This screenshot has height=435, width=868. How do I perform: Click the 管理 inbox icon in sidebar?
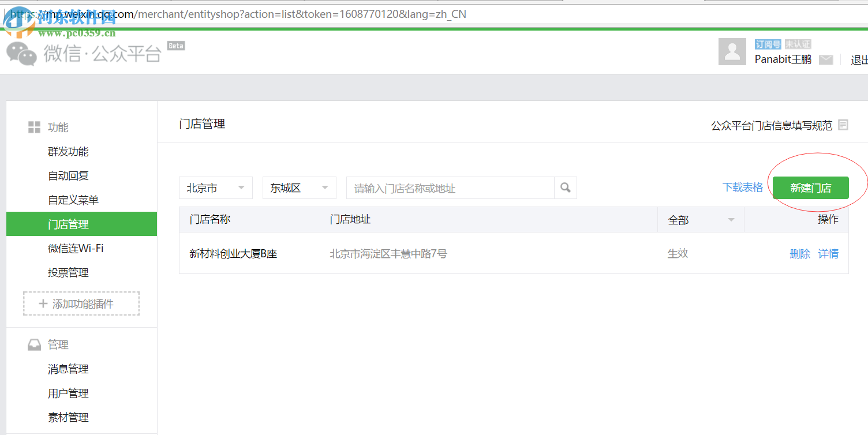click(35, 344)
